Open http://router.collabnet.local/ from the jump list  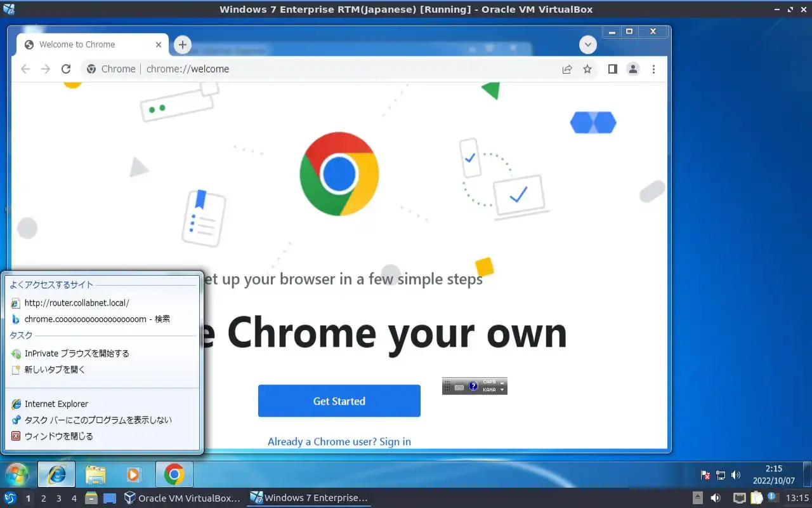pyautogui.click(x=102, y=303)
